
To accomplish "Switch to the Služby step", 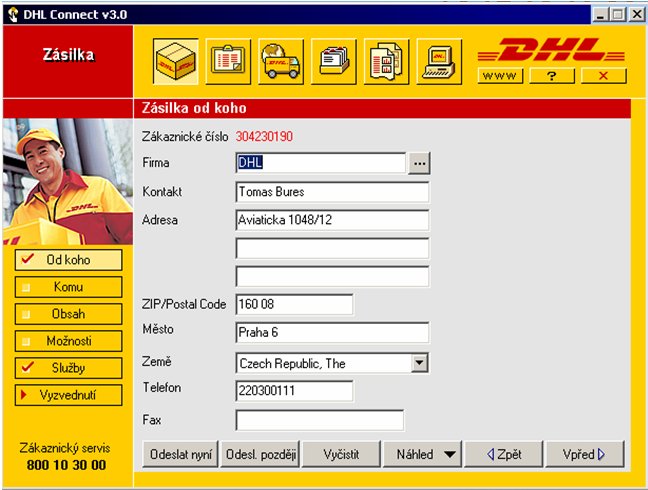I will (x=69, y=368).
